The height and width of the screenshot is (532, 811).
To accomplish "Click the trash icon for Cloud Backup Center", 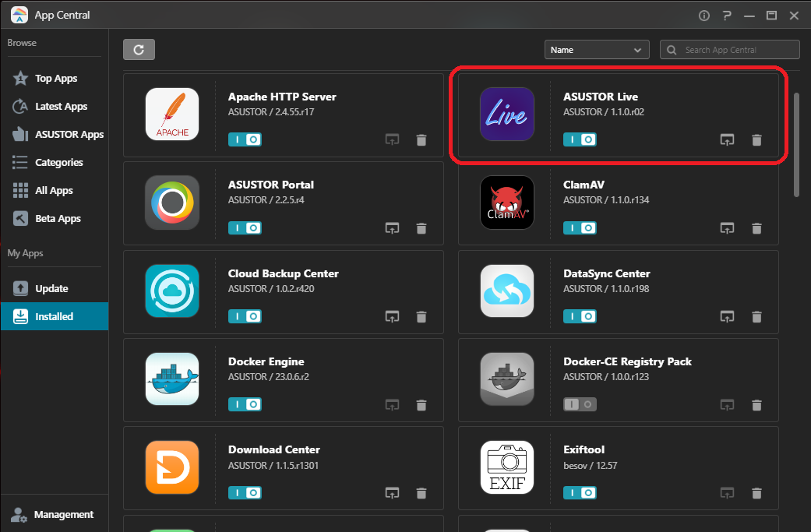I will [421, 316].
